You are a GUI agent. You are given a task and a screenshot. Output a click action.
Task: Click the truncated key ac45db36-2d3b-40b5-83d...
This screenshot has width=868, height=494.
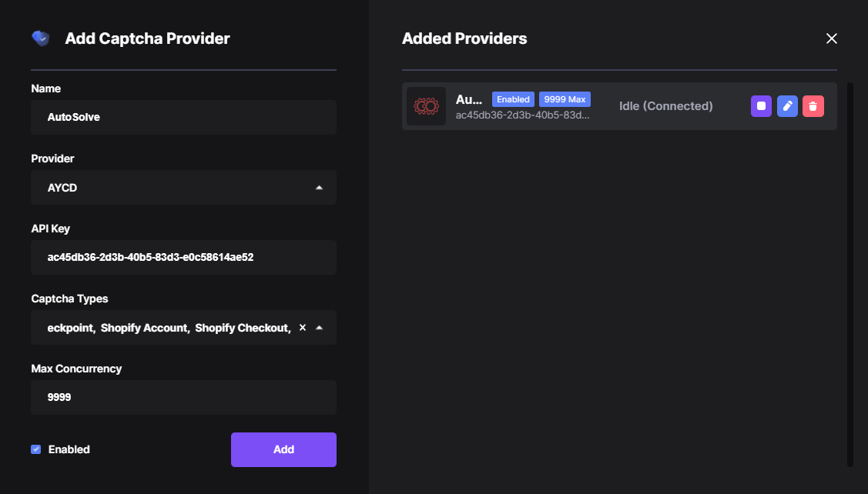[522, 115]
